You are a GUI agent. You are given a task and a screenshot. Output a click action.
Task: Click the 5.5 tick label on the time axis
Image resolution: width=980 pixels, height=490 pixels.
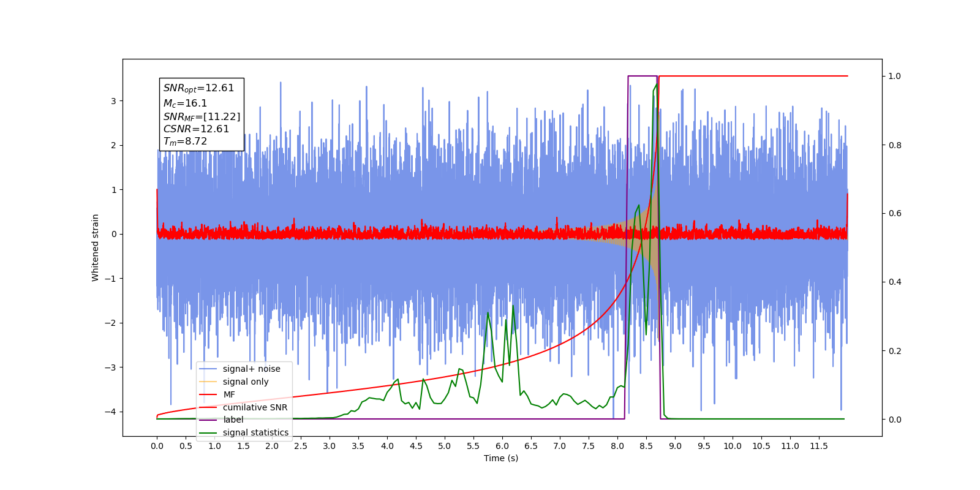pos(473,446)
